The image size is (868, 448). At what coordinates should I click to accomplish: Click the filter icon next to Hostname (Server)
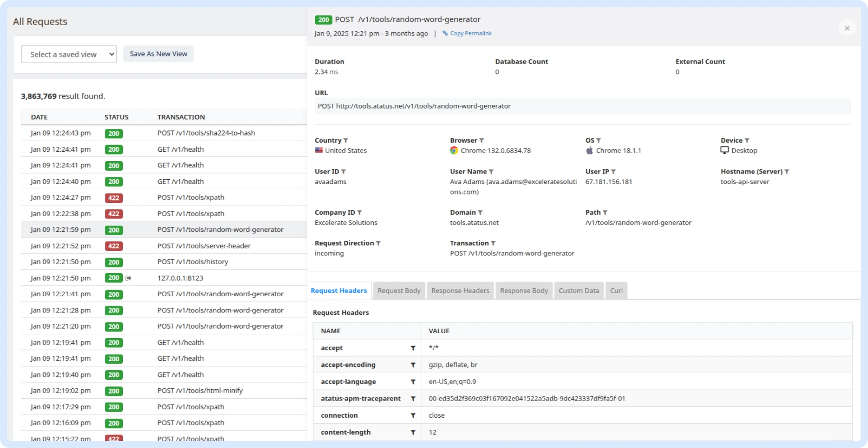786,172
